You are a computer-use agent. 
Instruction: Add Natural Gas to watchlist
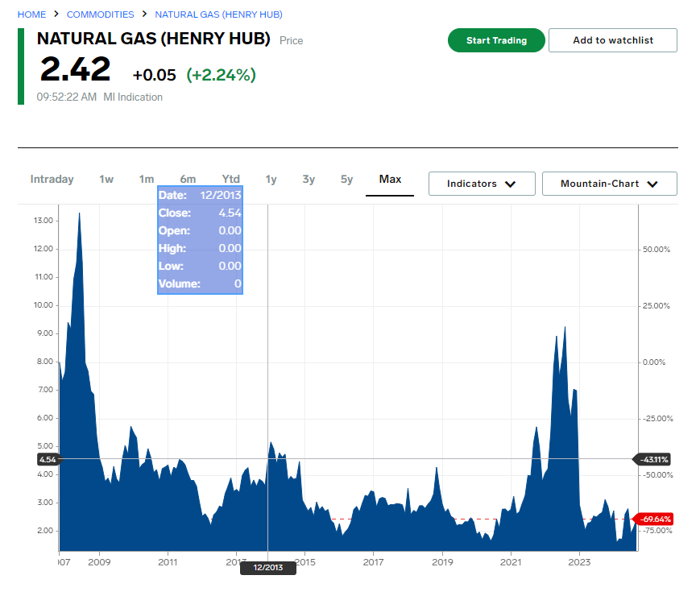pyautogui.click(x=612, y=40)
